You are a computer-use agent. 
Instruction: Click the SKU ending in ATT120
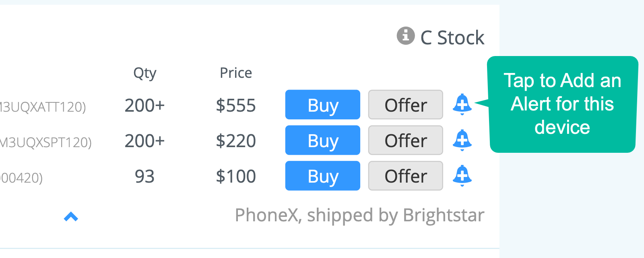pos(42,107)
